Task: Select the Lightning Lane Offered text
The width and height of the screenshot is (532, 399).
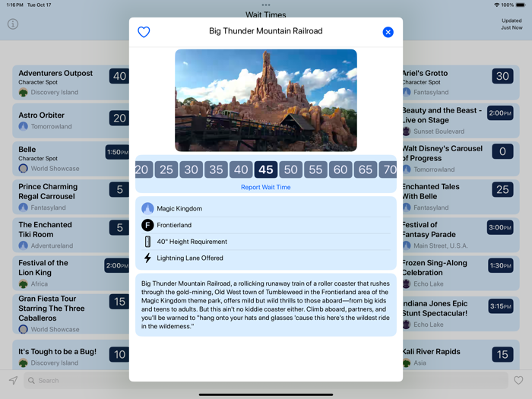Action: pos(190,258)
